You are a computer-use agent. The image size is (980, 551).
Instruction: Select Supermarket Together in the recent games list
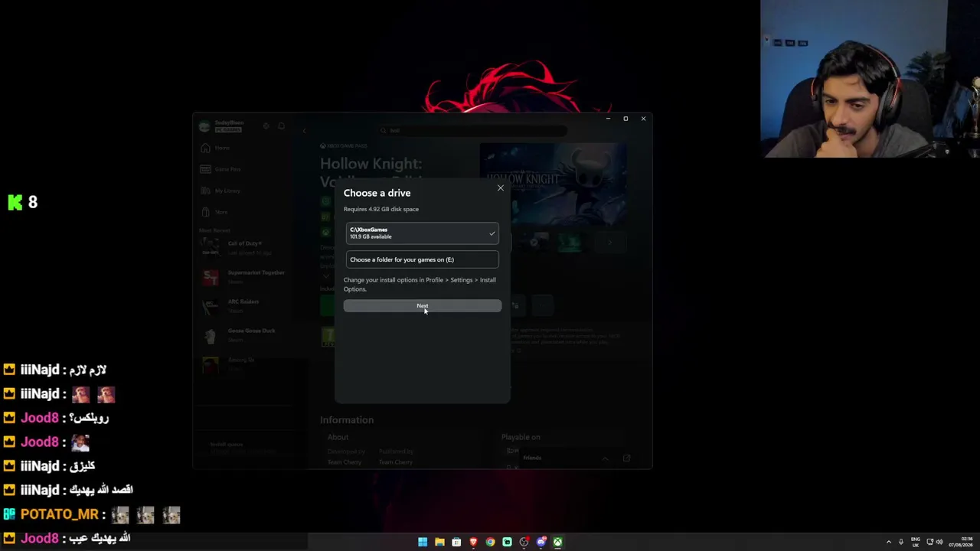(243, 276)
